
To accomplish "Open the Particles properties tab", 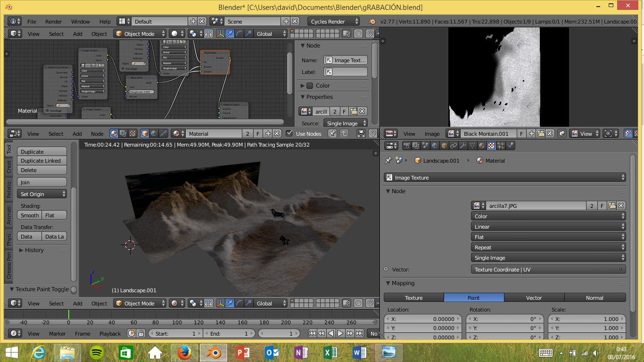I will click(x=501, y=146).
